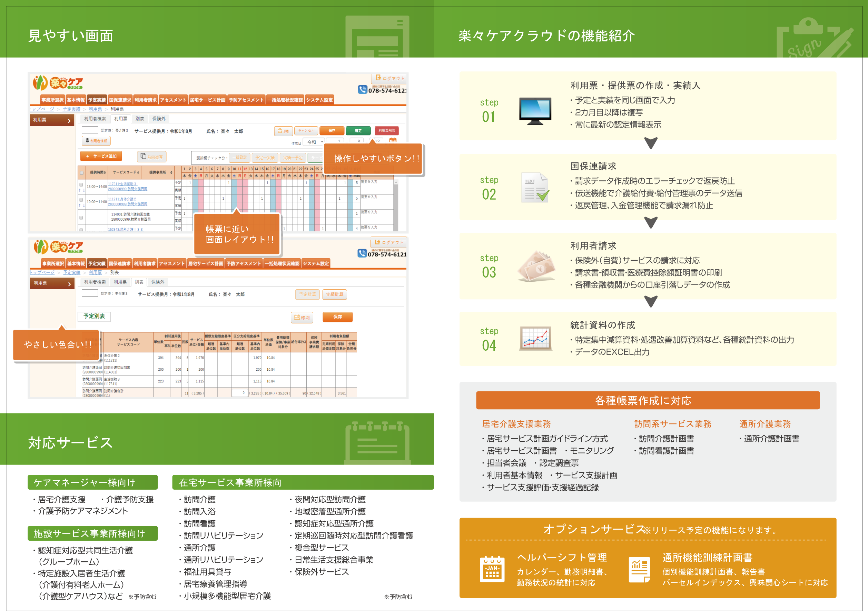Click the orange 保存 button beside 予定別表
This screenshot has height=611, width=868.
(338, 317)
